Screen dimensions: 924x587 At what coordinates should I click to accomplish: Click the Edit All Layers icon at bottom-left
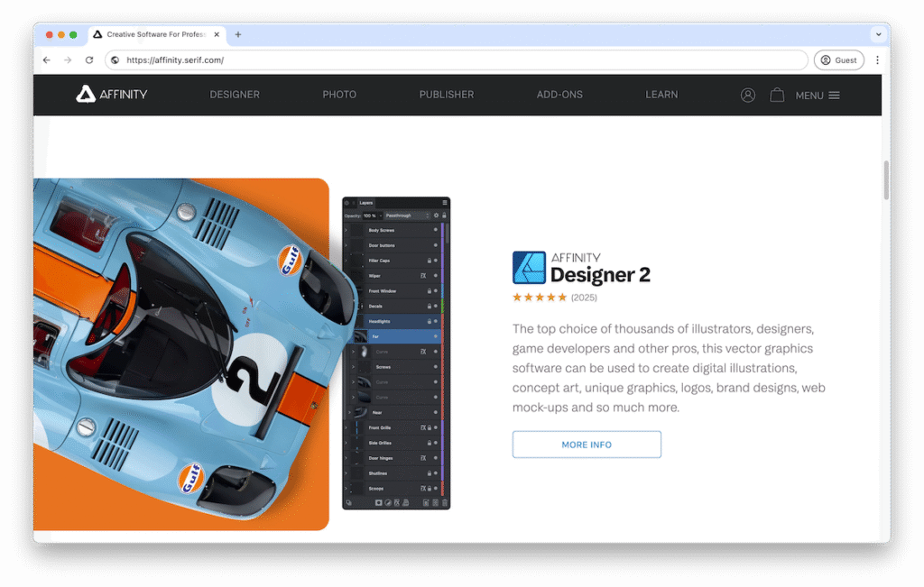tap(349, 503)
